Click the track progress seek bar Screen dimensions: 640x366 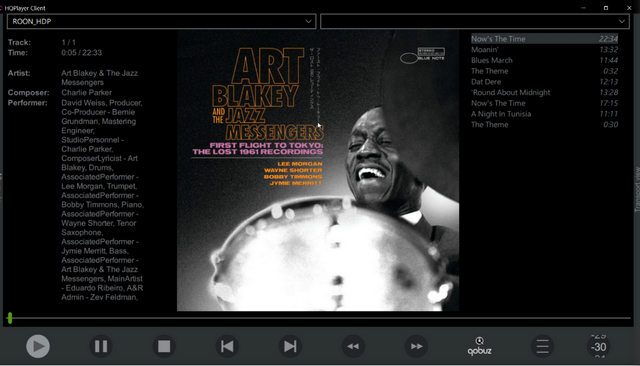[318, 318]
